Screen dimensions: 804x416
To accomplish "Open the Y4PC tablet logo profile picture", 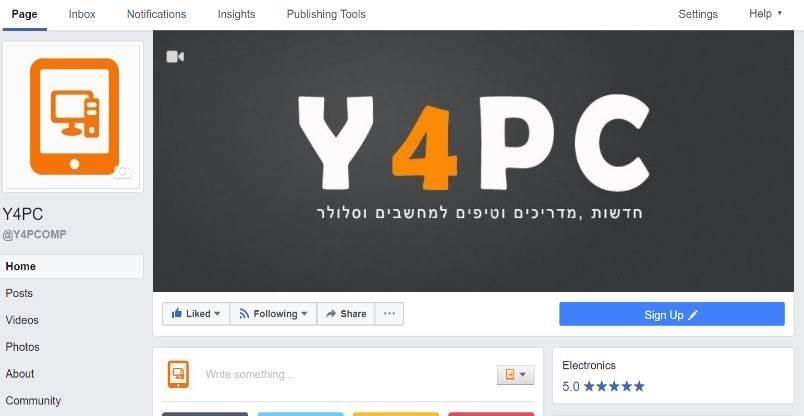I will tap(73, 117).
